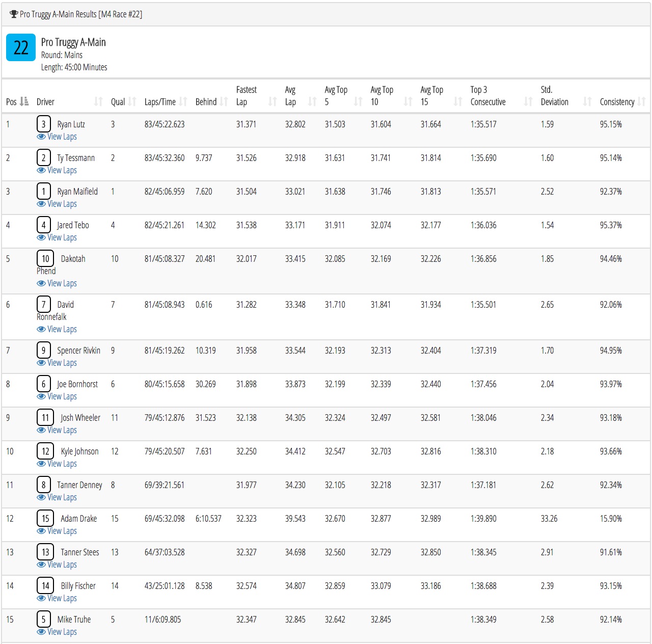Open View Laps for Ryan Maifield
652x644 pixels.
coord(57,204)
